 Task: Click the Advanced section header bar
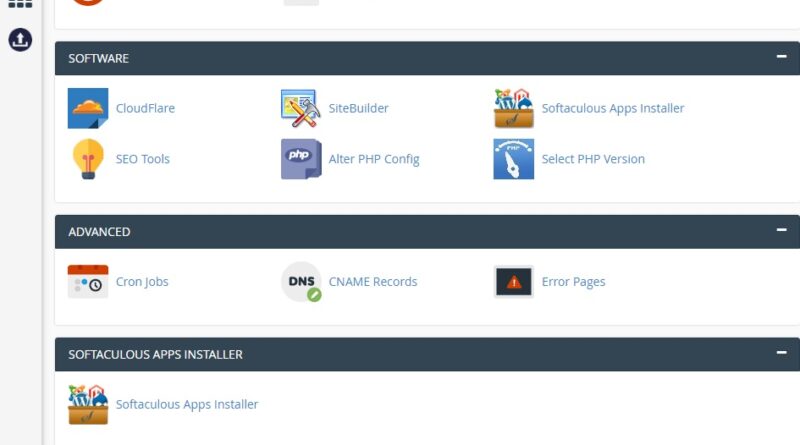(x=400, y=231)
